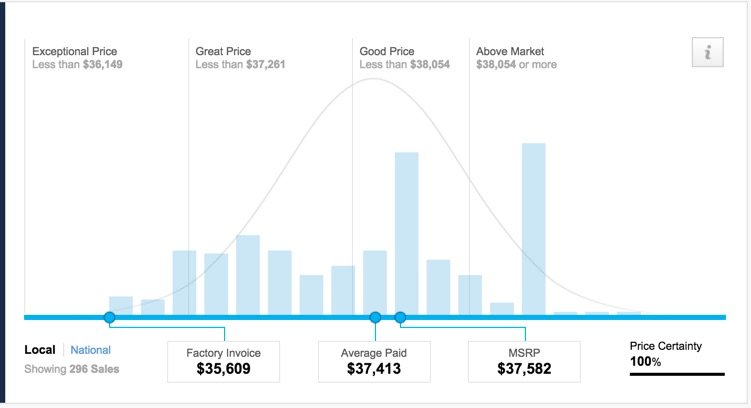Screen dimensions: 751x408
Task: Click the Showing 296 Sales text
Action: pyautogui.click(x=71, y=369)
